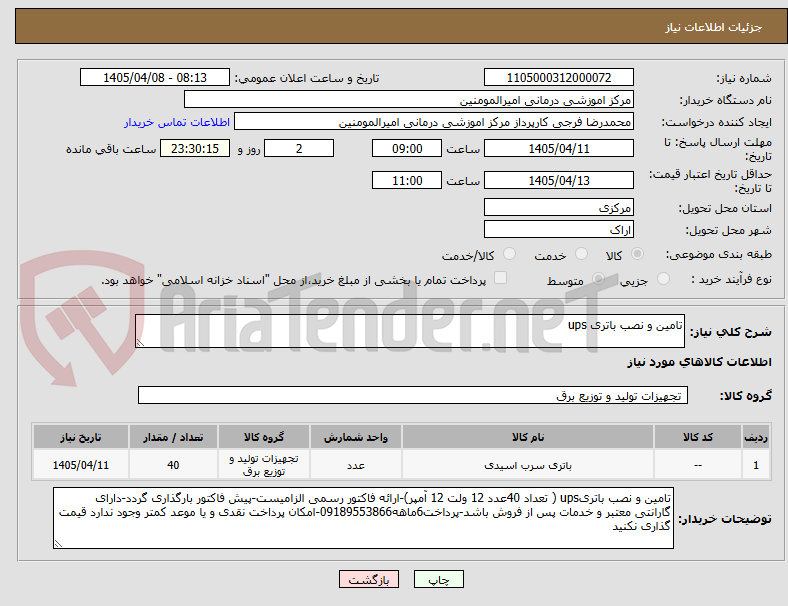Click the تاریخ نیاز column header
The image size is (788, 606).
[81, 437]
